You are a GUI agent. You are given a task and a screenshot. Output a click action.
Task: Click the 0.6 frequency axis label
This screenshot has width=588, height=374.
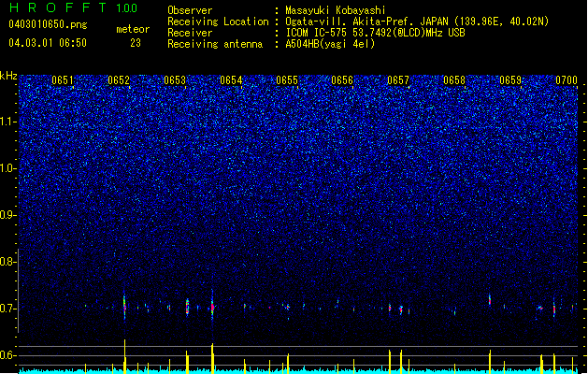point(7,355)
